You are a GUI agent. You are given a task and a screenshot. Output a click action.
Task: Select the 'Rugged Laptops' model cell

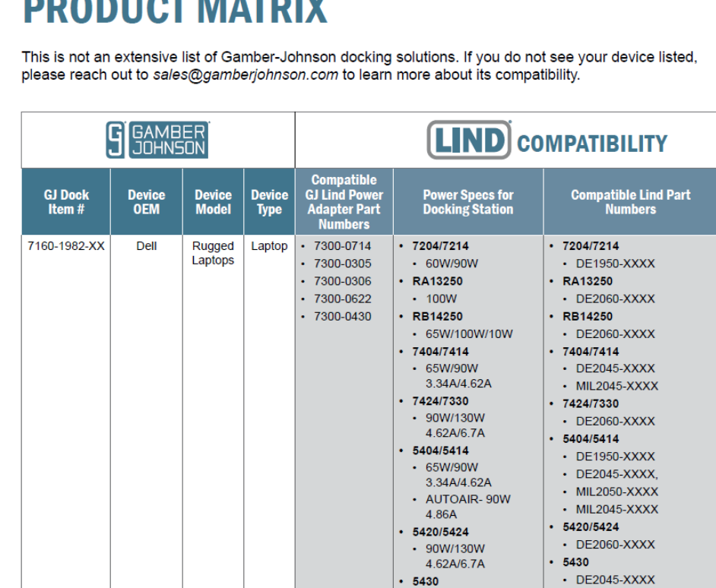[213, 253]
